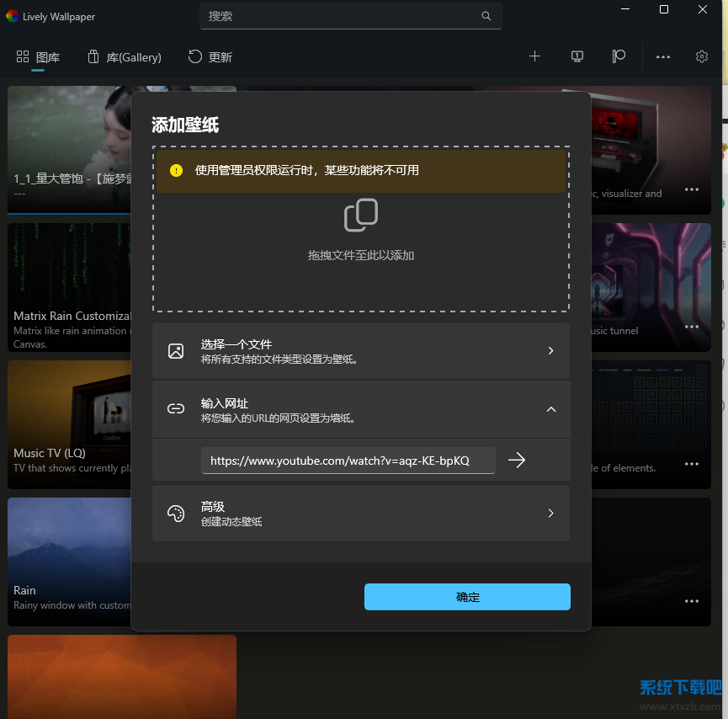Click the screensaver icon in the toolbar

618,56
